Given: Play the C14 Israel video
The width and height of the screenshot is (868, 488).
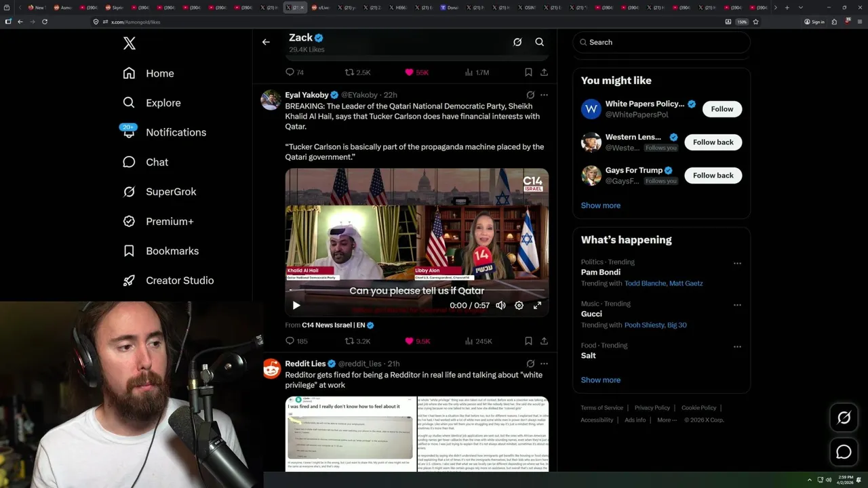Looking at the screenshot, I should [296, 306].
